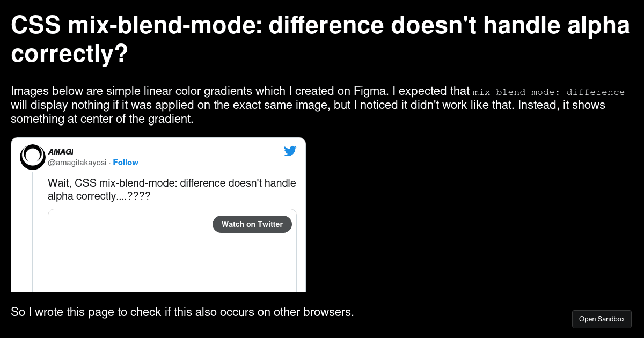Open the @amagitakayosi username handle
The image size is (644, 338).
77,163
